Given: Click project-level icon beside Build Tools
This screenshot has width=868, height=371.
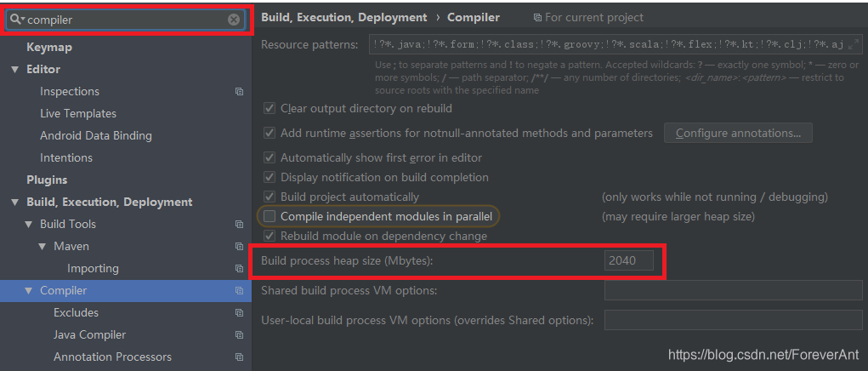Looking at the screenshot, I should pos(239,225).
